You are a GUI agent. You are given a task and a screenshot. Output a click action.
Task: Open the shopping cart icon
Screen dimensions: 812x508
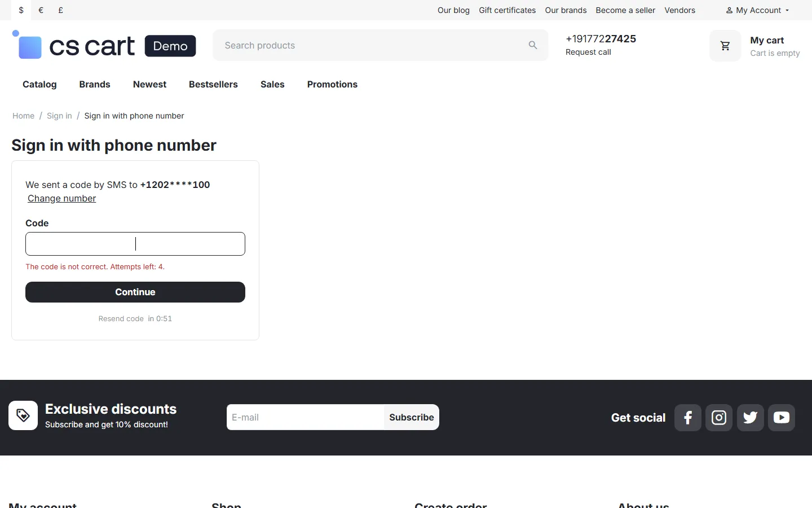click(x=725, y=46)
